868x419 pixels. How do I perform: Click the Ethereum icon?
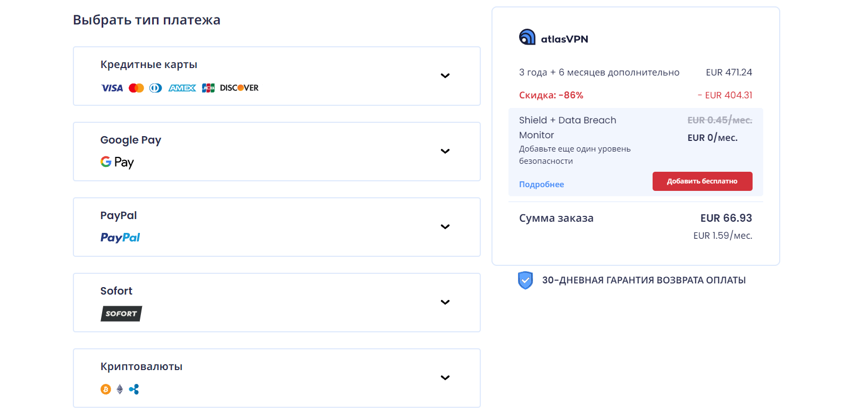pyautogui.click(x=120, y=389)
